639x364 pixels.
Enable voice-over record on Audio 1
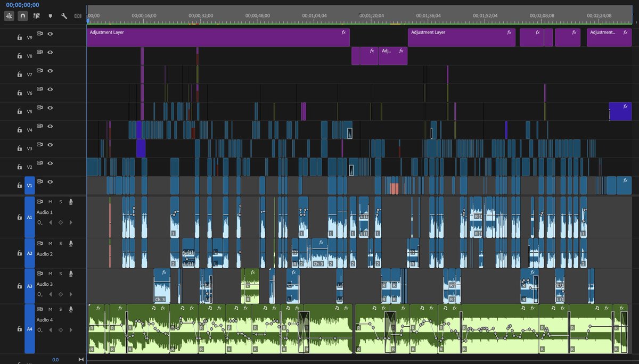(x=70, y=202)
